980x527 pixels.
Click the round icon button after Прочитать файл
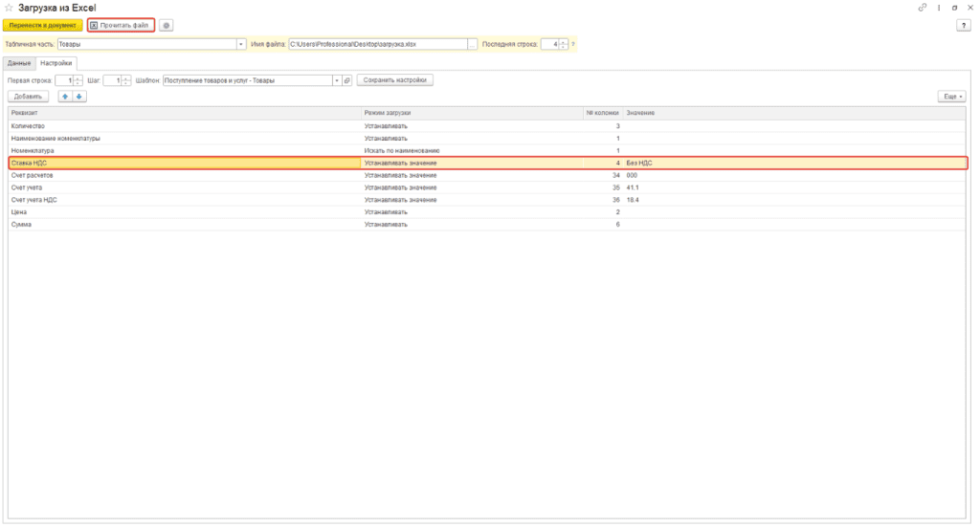click(166, 25)
